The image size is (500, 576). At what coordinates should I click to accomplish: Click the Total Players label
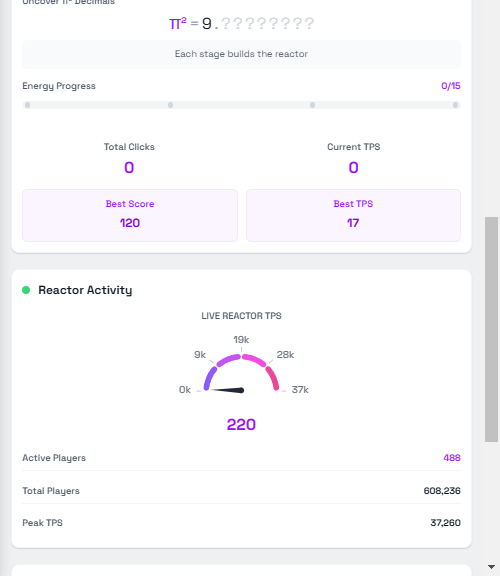tap(51, 491)
